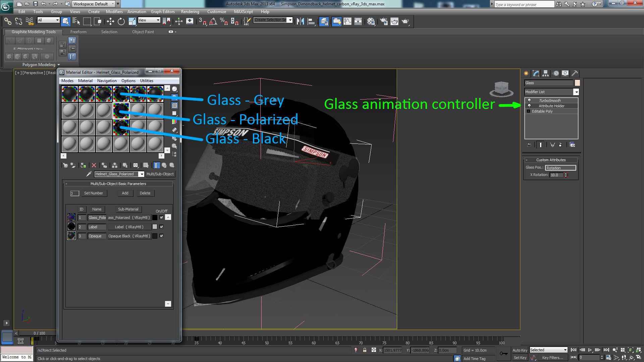Open Select by Name dialog

76,21
